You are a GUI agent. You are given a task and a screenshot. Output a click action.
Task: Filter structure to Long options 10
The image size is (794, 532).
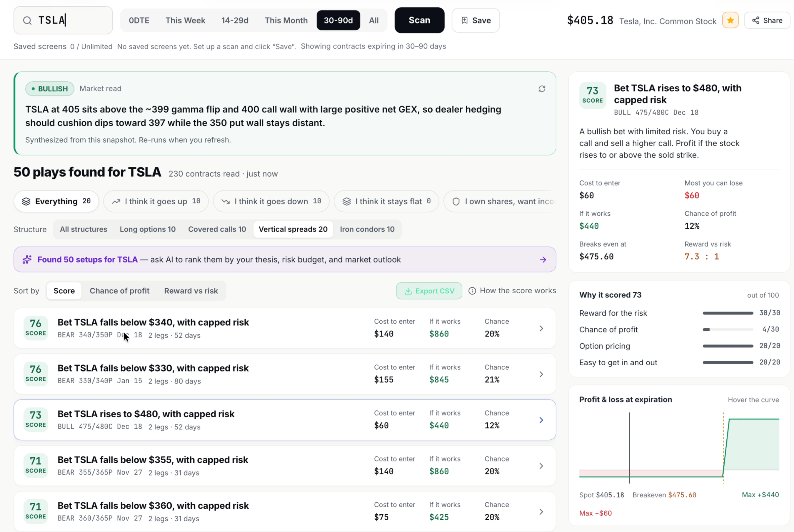(x=148, y=229)
